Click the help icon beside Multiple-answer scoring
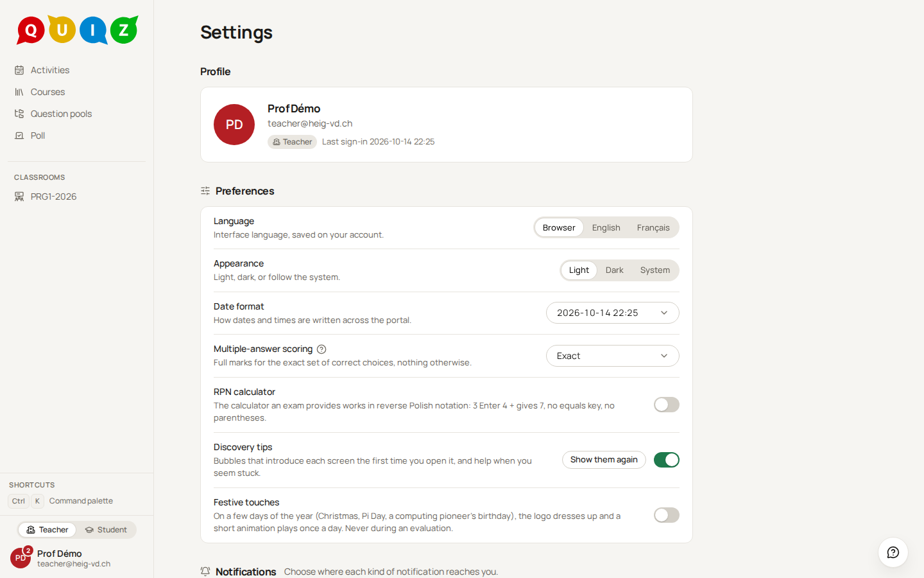 [x=321, y=349]
